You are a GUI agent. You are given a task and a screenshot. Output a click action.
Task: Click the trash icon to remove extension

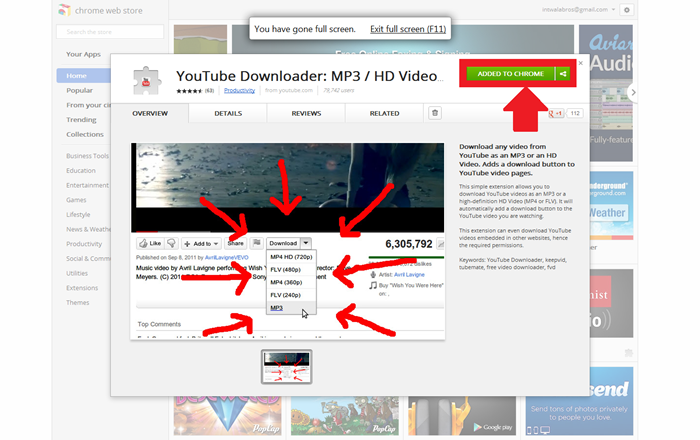point(435,113)
